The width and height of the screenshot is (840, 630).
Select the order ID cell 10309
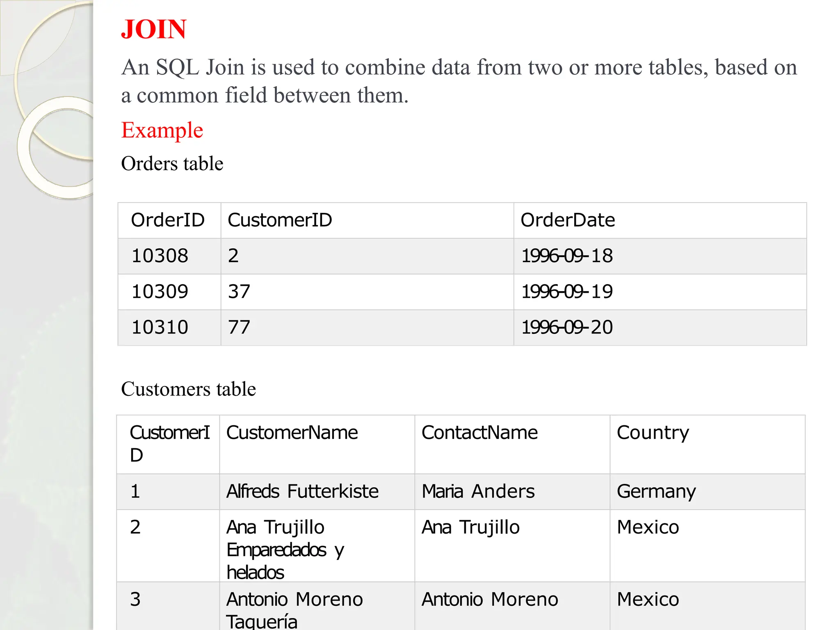pos(160,292)
